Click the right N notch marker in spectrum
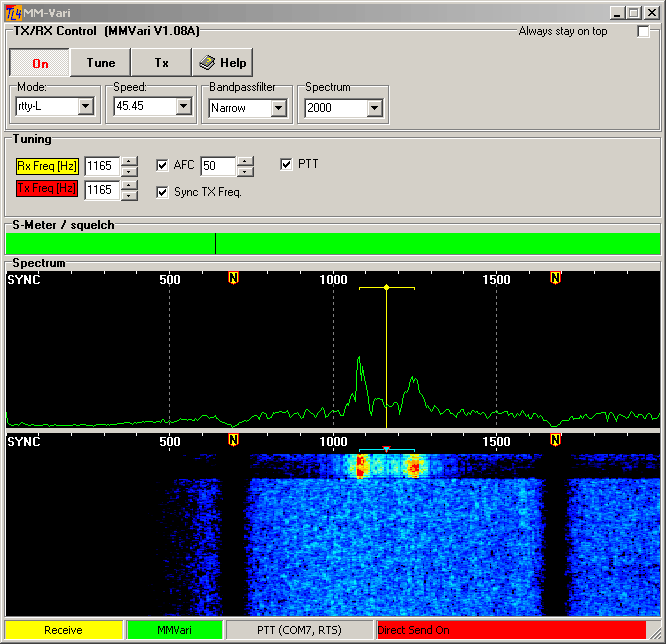This screenshot has width=666, height=644. point(555,278)
